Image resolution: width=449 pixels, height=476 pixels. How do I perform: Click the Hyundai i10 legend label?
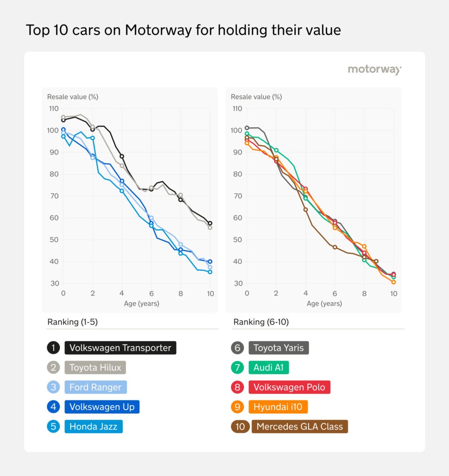tap(278, 407)
